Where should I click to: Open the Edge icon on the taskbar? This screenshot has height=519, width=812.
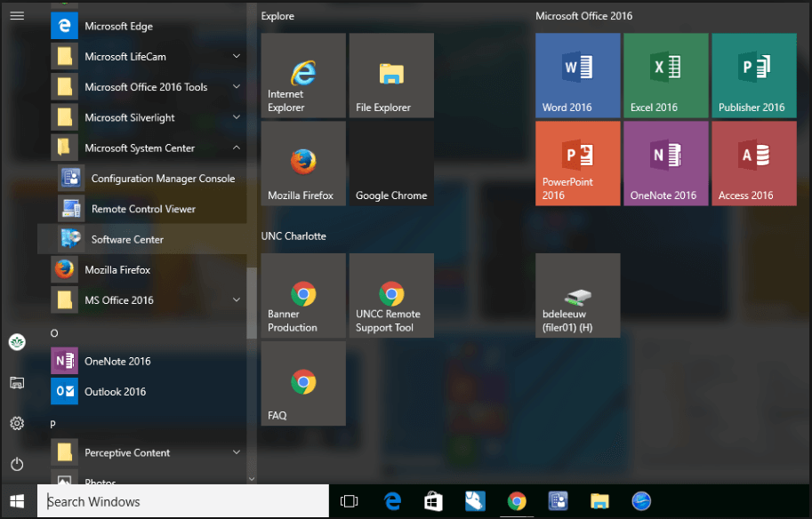pyautogui.click(x=392, y=501)
